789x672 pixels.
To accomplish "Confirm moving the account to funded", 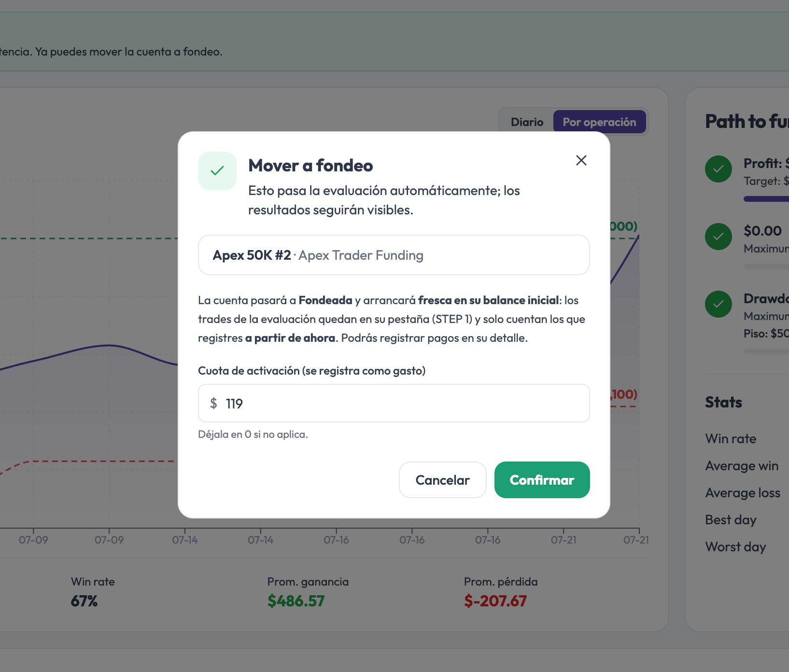I will (542, 480).
